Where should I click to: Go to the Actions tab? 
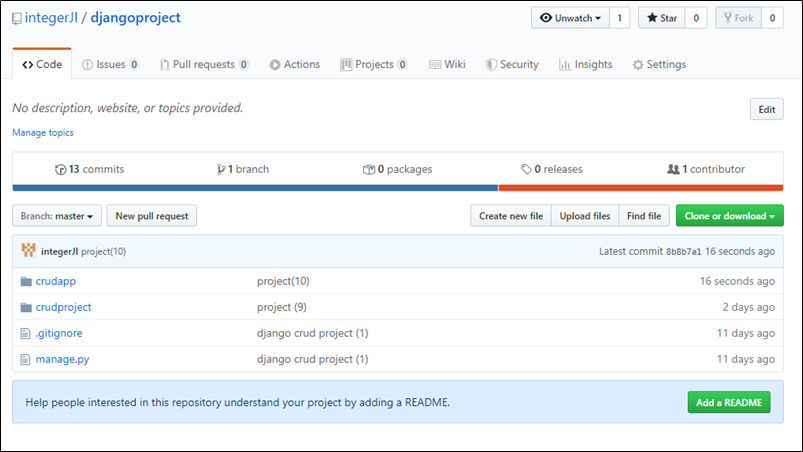pyautogui.click(x=295, y=64)
